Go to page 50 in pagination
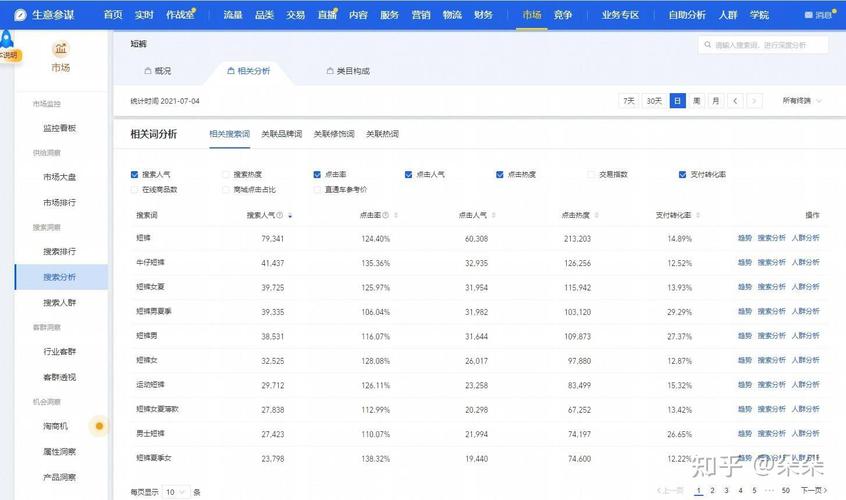The image size is (846, 500). 786,490
